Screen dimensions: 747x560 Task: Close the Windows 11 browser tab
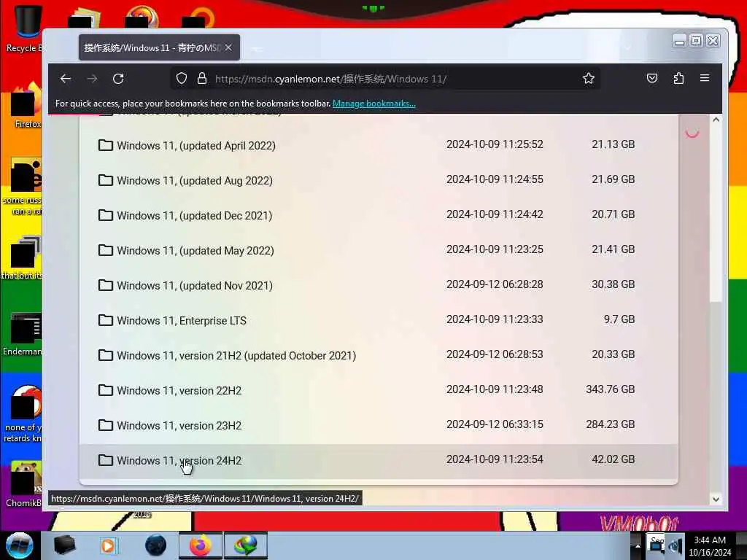click(x=228, y=47)
